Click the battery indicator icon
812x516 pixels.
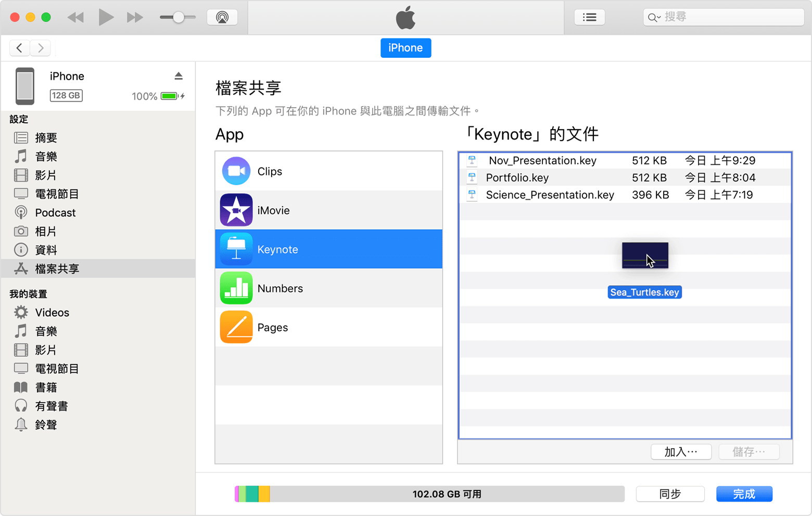tap(170, 96)
